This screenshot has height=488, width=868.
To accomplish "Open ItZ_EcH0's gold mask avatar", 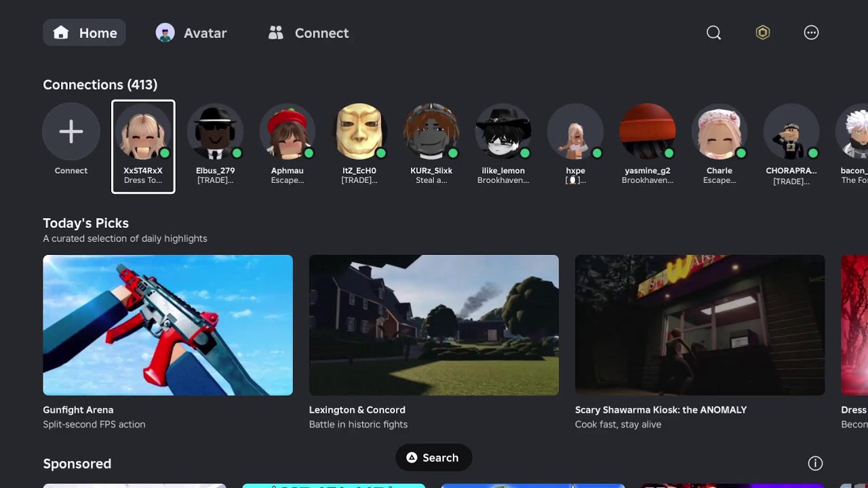I will click(x=359, y=131).
